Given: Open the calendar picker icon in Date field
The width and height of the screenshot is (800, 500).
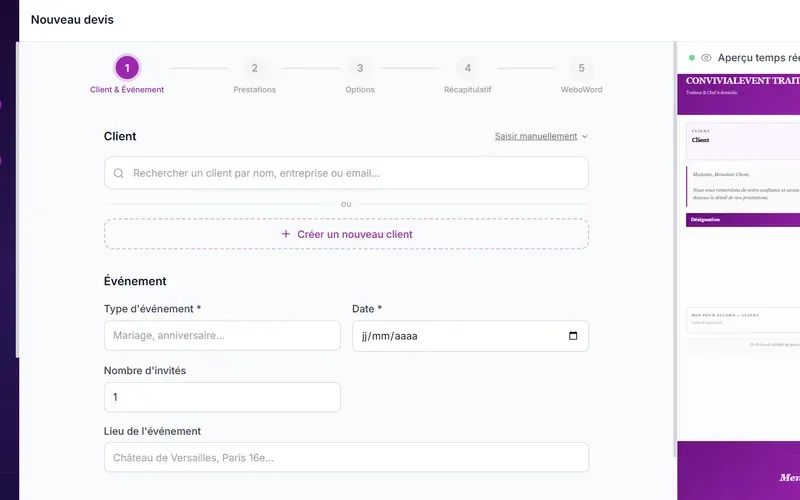Looking at the screenshot, I should point(573,336).
